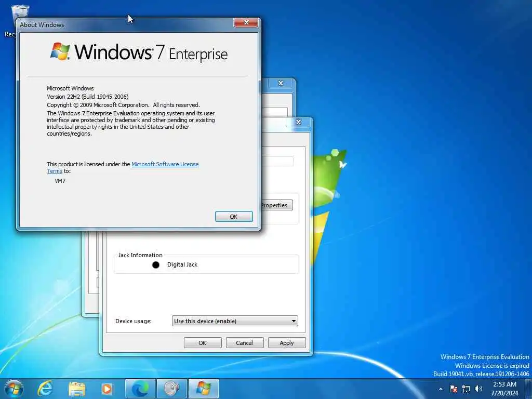Click the VM7 licensee name

(60, 181)
